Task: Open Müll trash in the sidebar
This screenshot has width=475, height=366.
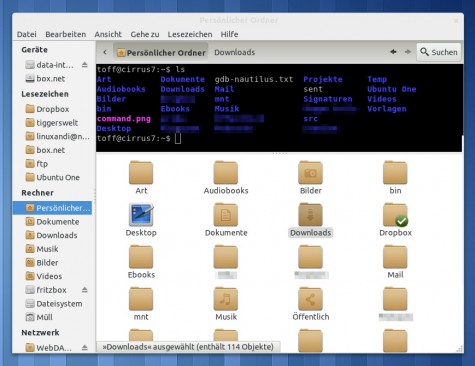Action: point(52,317)
